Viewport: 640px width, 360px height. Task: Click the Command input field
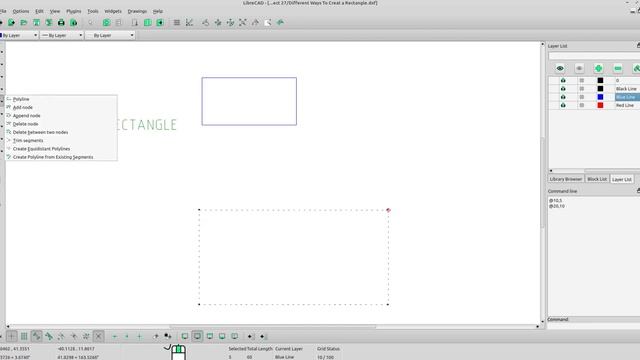pyautogui.click(x=594, y=326)
